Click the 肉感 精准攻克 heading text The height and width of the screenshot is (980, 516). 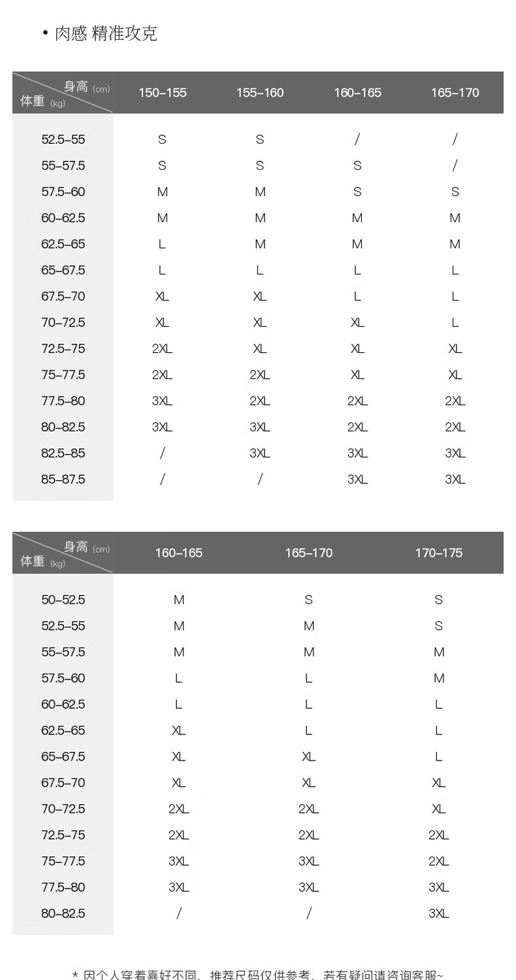[x=105, y=33]
